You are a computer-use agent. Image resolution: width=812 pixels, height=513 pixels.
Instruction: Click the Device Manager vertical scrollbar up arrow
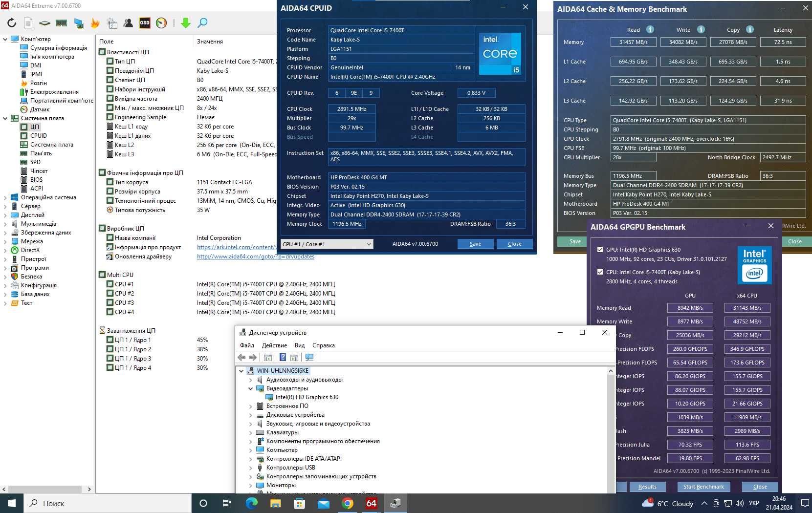[611, 371]
